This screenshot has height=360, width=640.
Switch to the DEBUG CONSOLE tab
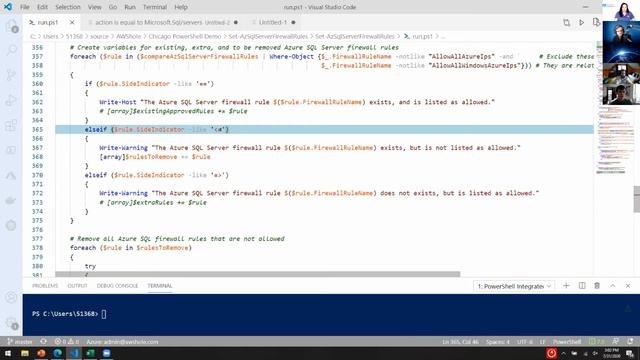117,286
